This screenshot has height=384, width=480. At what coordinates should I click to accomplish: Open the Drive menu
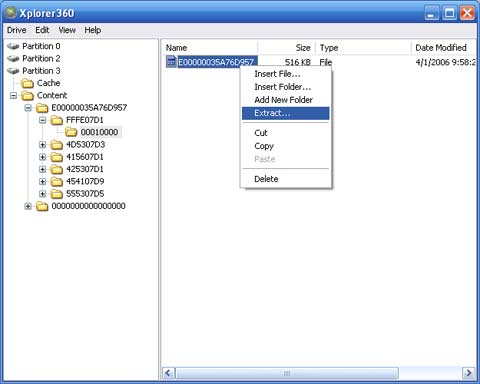(16, 30)
